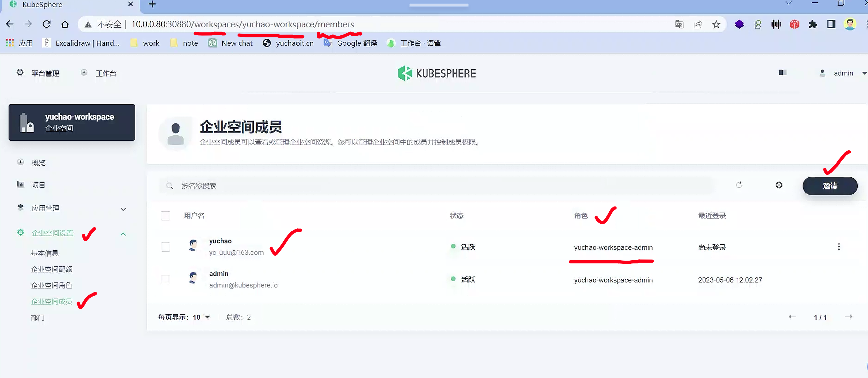
Task: Toggle select-all checkbox in table header
Action: click(165, 216)
